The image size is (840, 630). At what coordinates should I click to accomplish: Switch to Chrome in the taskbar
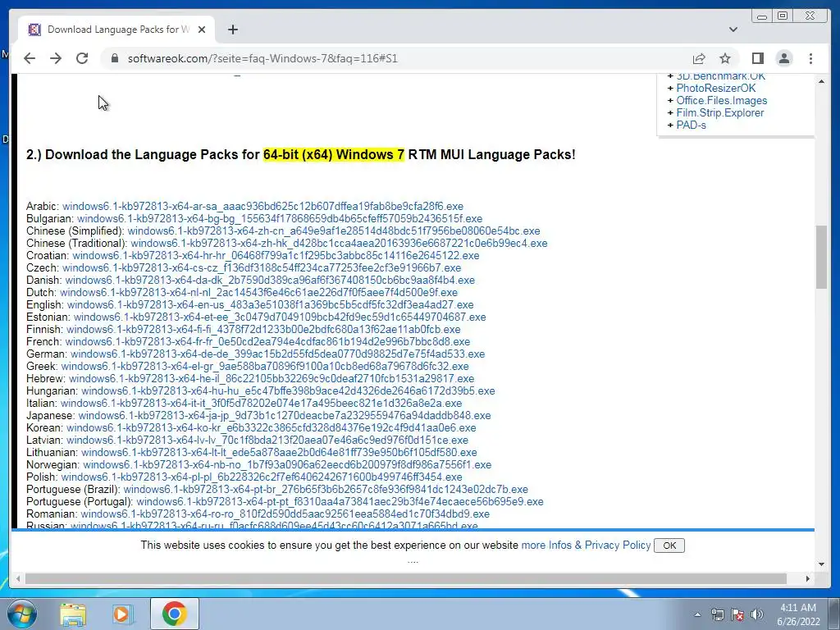point(175,614)
